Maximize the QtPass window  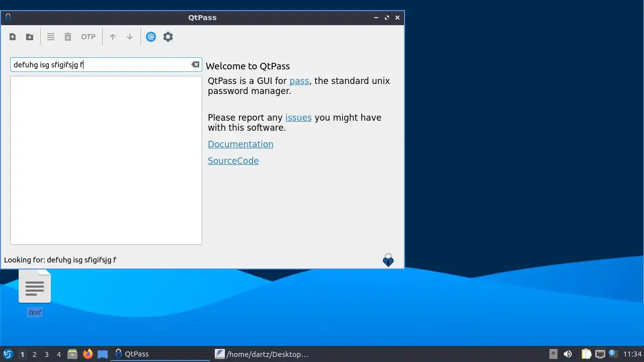[387, 18]
